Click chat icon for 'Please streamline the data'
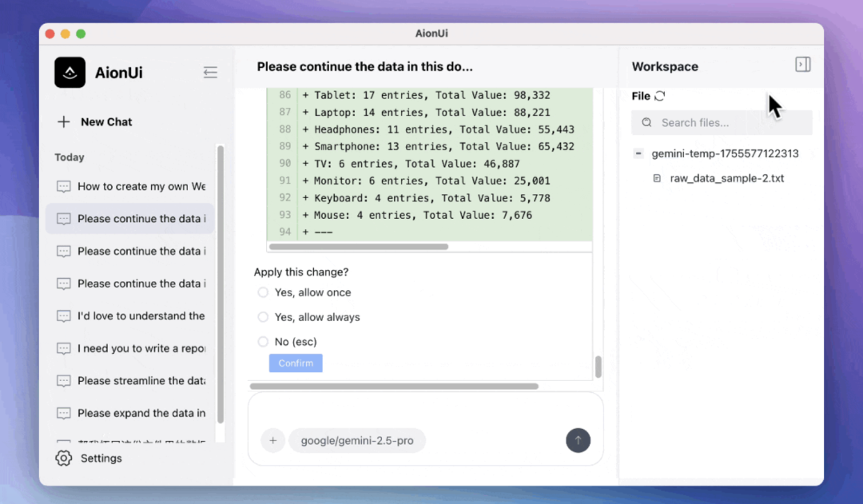This screenshot has height=504, width=863. (64, 381)
